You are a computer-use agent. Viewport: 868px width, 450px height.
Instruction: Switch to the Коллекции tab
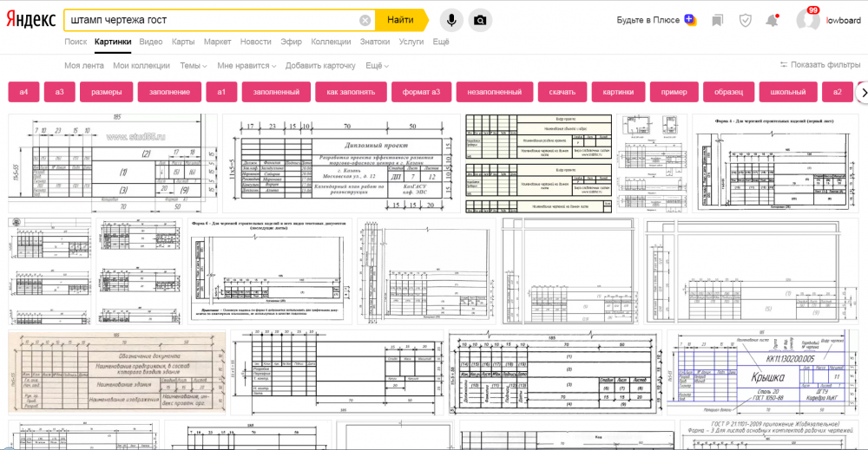(331, 42)
